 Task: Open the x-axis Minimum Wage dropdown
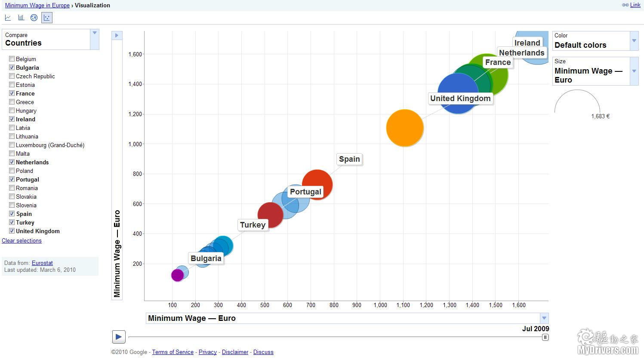tap(544, 318)
